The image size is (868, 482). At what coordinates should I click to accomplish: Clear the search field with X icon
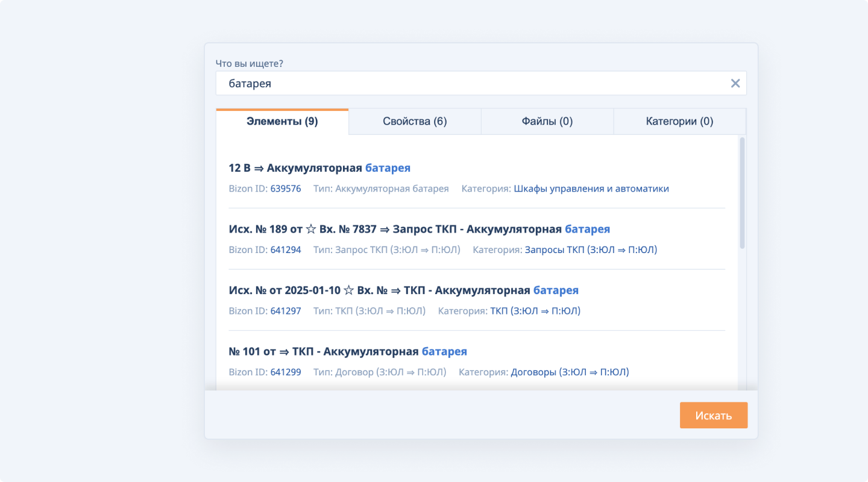[x=735, y=84]
